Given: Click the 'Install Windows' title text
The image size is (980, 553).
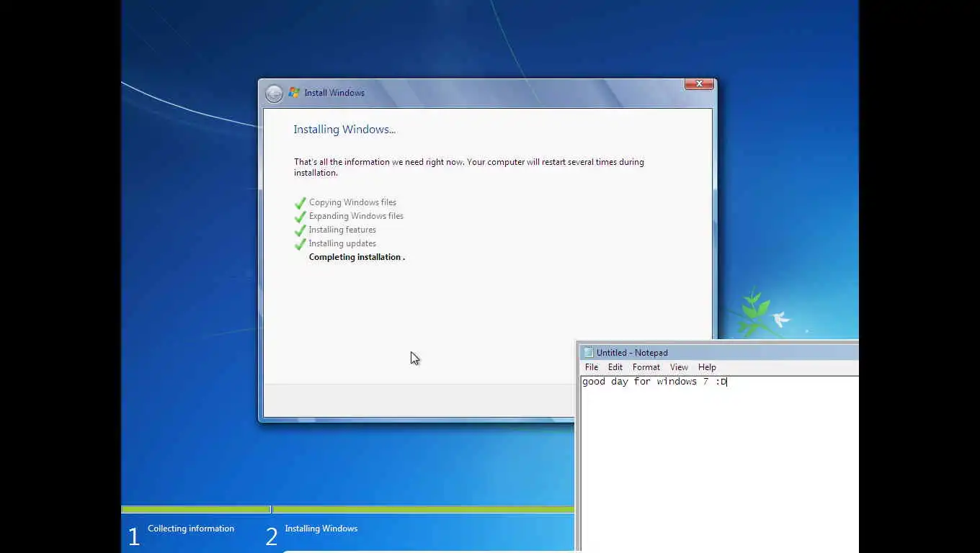Looking at the screenshot, I should pos(334,93).
